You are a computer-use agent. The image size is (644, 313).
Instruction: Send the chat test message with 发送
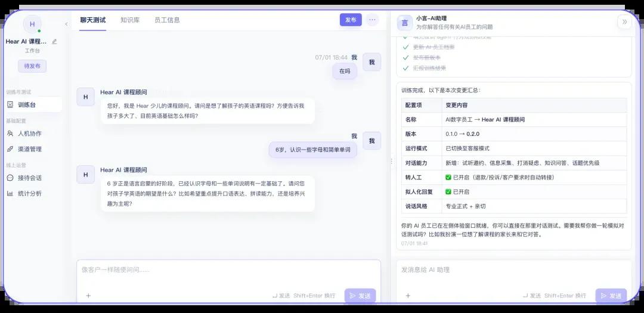[360, 296]
